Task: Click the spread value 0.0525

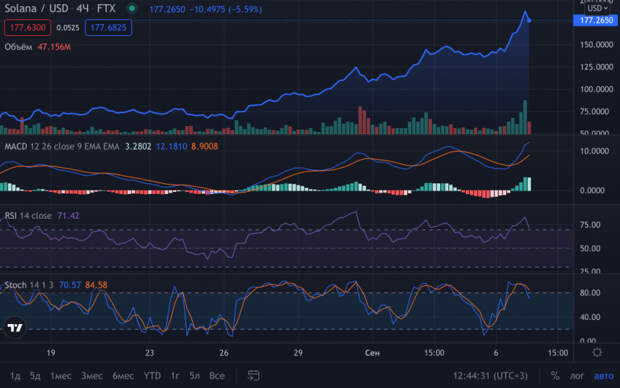Action: [x=68, y=28]
